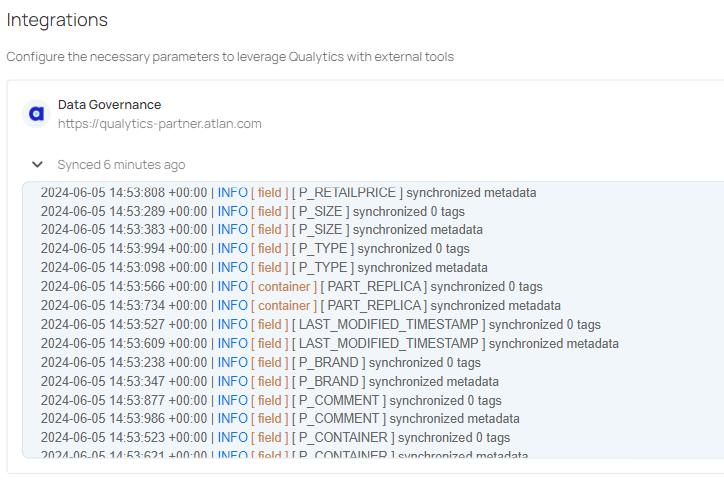Viewport: 724px width, 480px height.
Task: Select the P_TYPE synchronized metadata line
Action: pos(264,268)
